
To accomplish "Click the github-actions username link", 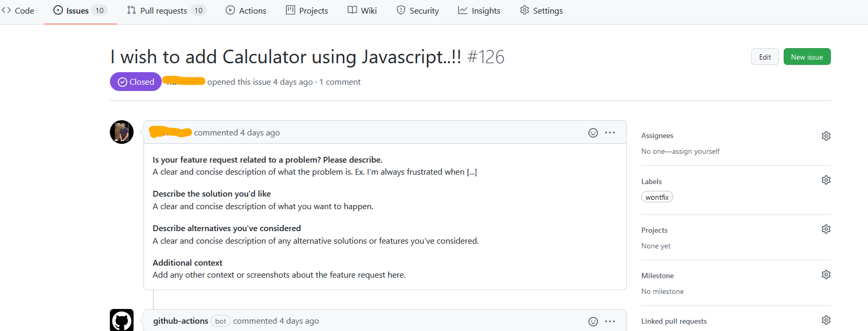I will click(181, 321).
